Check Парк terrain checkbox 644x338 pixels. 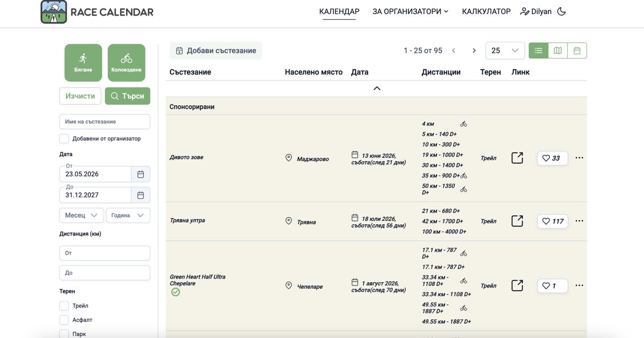64,334
